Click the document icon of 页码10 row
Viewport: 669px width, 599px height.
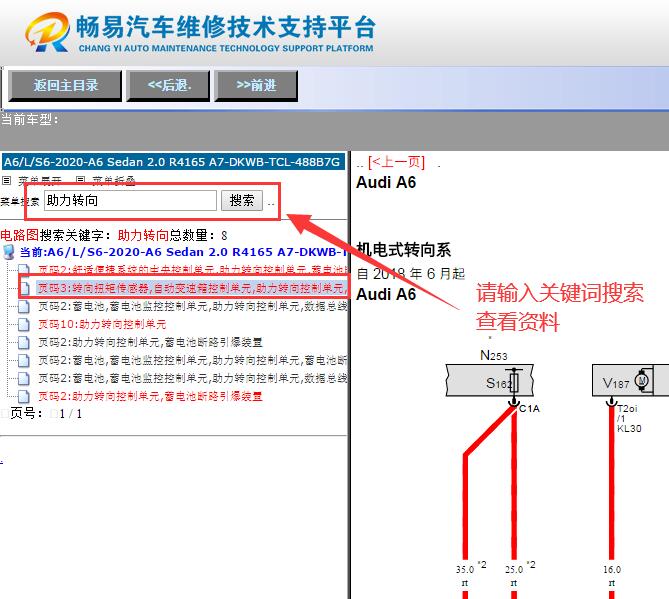pyautogui.click(x=24, y=325)
